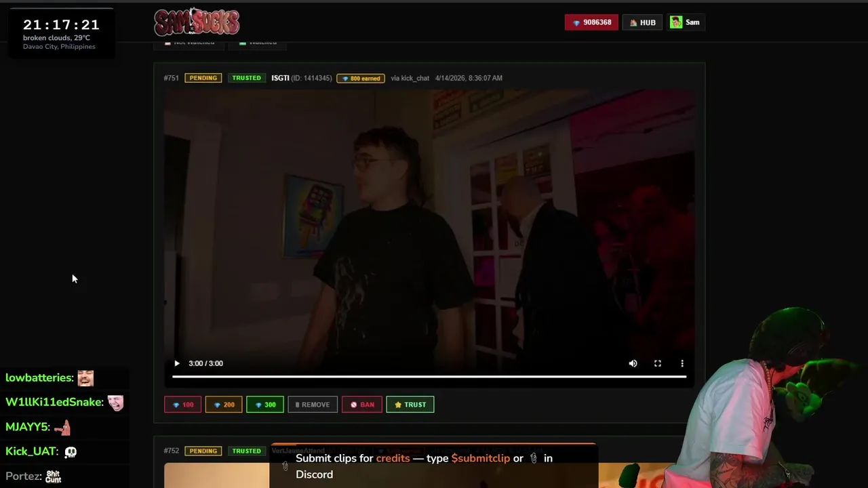This screenshot has height=488, width=868.
Task: Open the HUB page
Action: point(642,22)
